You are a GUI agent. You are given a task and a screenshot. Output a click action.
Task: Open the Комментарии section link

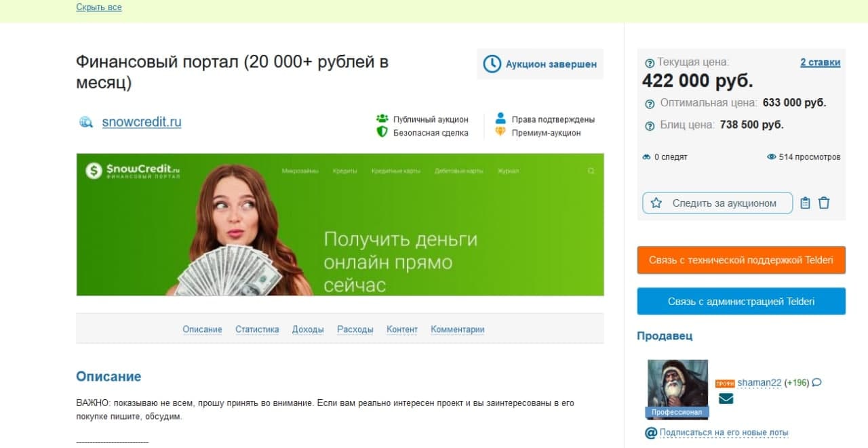coord(458,329)
